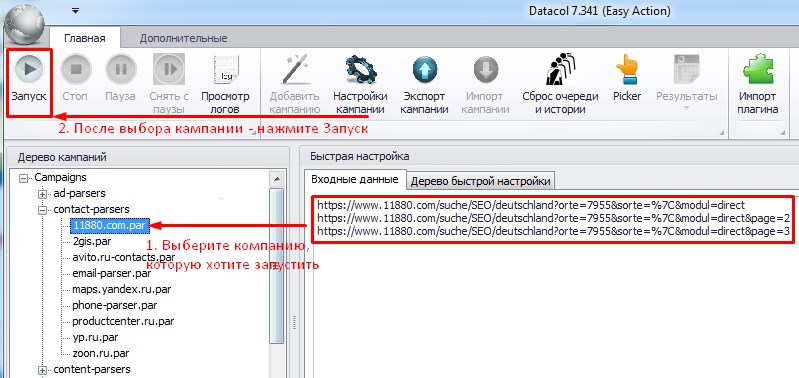Click the first input URL line
Image resolution: width=799 pixels, height=378 pixels.
click(x=530, y=205)
